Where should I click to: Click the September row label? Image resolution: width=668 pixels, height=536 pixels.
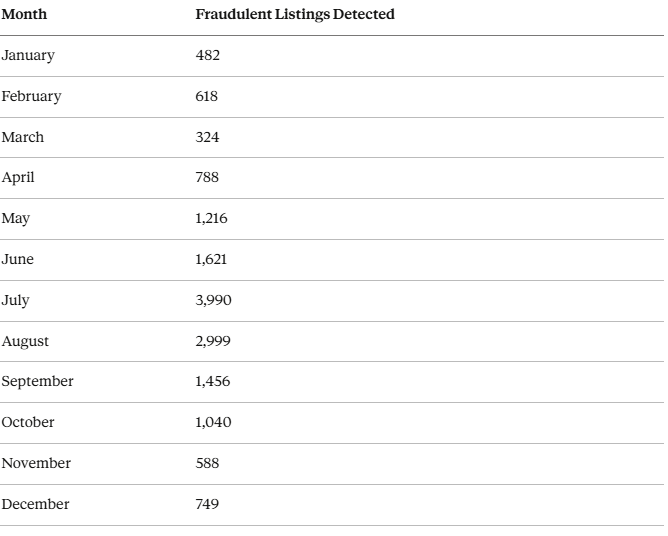37,382
